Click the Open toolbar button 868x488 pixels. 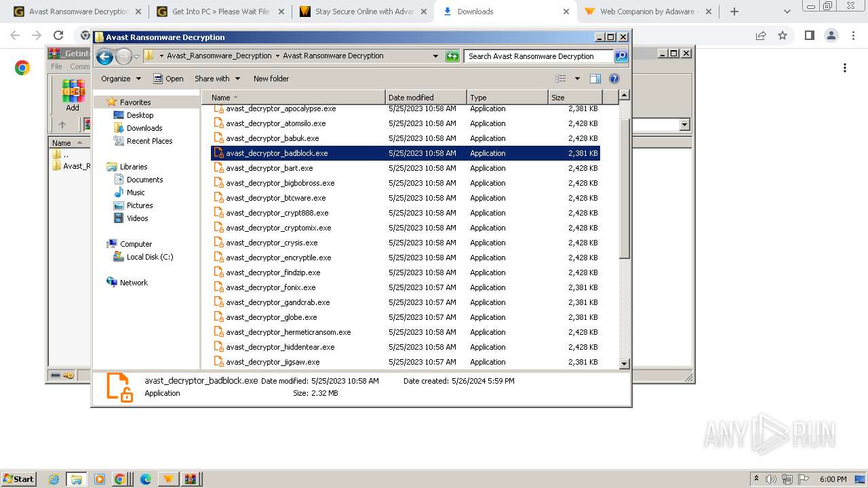(168, 79)
